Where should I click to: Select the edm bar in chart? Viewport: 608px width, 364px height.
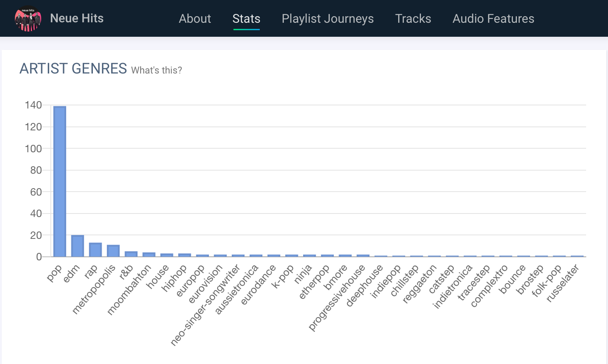[x=78, y=246]
